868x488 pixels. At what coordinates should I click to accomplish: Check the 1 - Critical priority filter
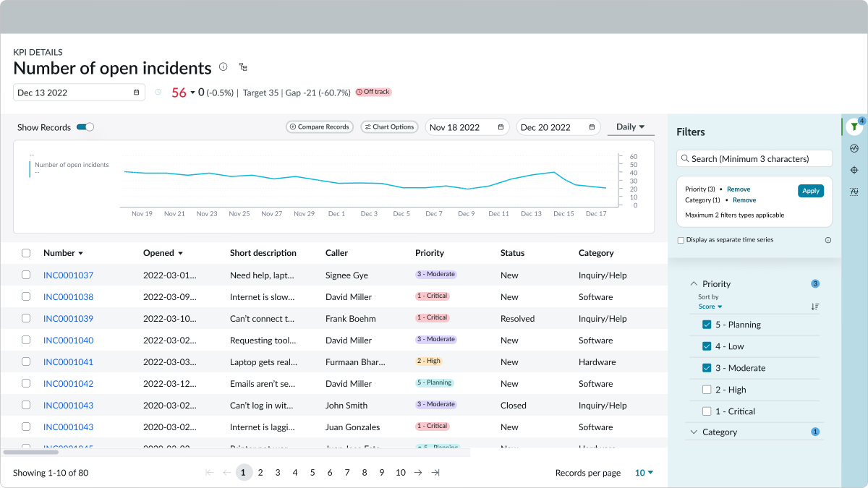(x=707, y=411)
